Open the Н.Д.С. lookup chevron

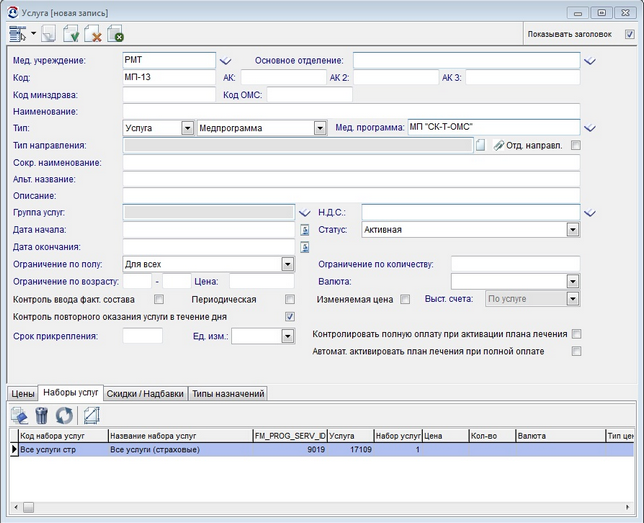(590, 213)
